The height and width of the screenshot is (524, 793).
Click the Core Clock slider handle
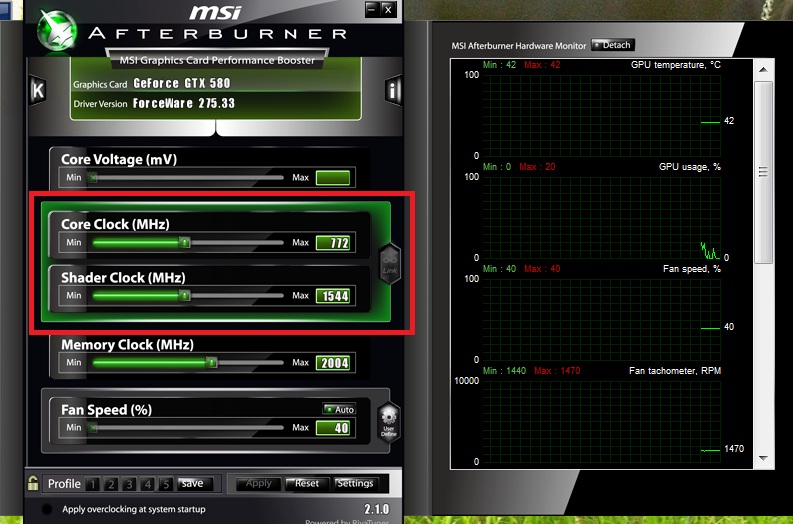(185, 242)
